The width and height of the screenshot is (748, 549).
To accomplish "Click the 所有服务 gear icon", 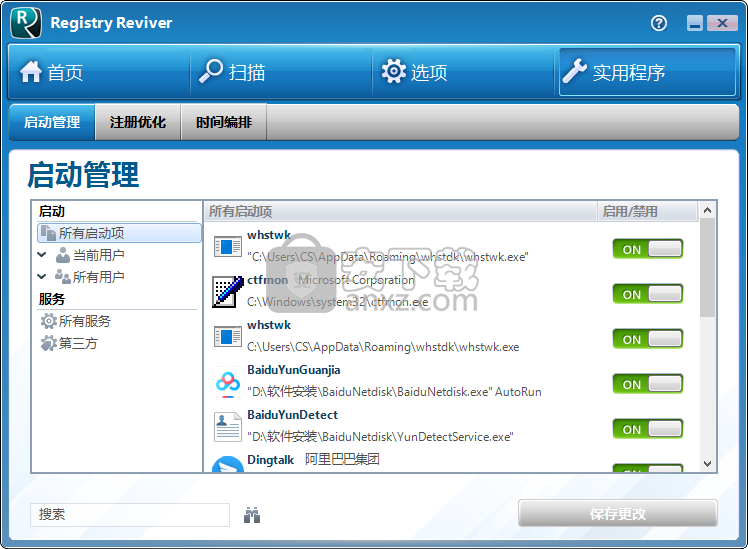I will point(49,321).
